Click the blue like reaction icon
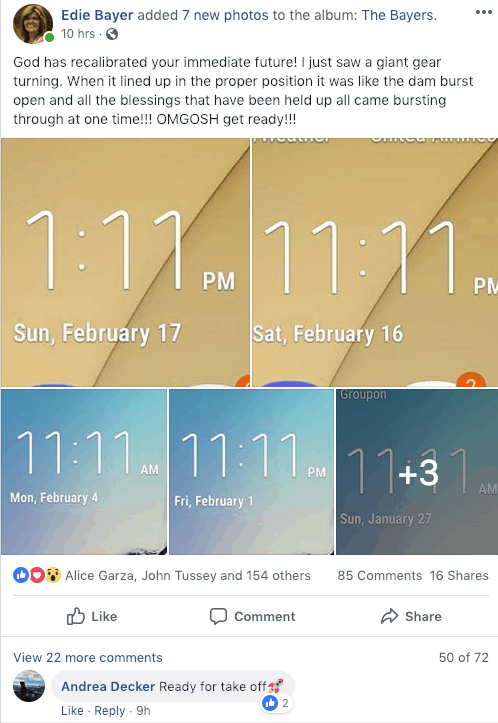The height and width of the screenshot is (723, 498). [21, 575]
